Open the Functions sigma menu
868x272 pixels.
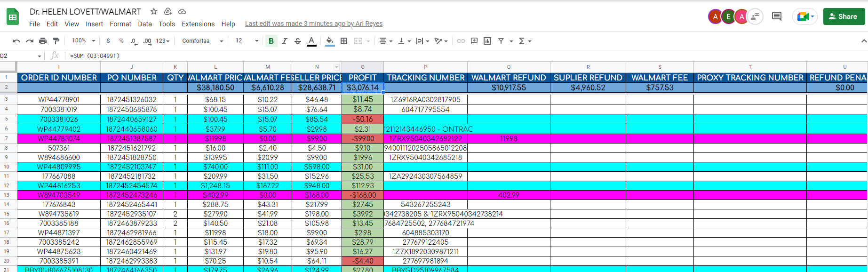point(525,41)
